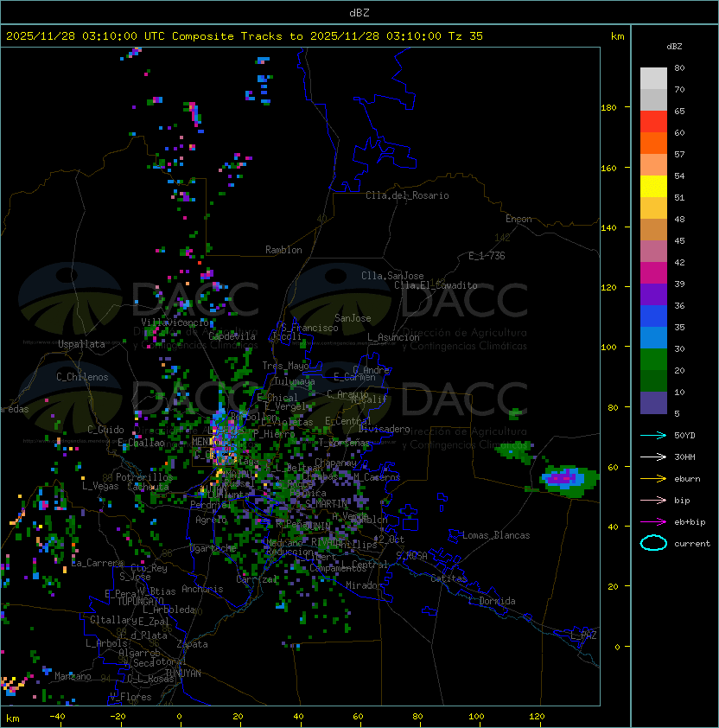Select the orange 57-60 dBZ legend swatch
Viewport: 719px width, 728px height.
[x=653, y=144]
